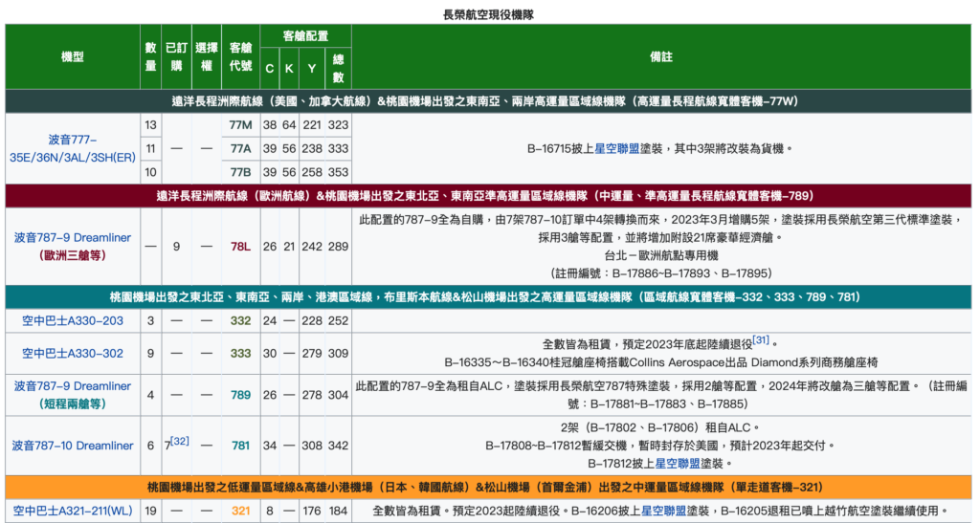The image size is (980, 523).
Task: Select cabin code 321 cell
Action: [240, 511]
